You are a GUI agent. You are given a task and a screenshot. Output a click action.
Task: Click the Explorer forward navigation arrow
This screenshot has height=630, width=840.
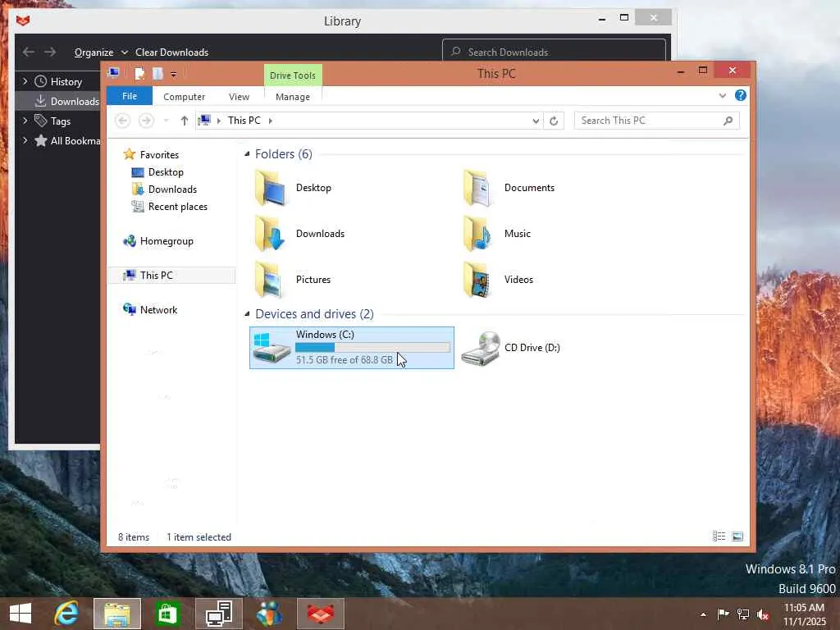pos(146,121)
